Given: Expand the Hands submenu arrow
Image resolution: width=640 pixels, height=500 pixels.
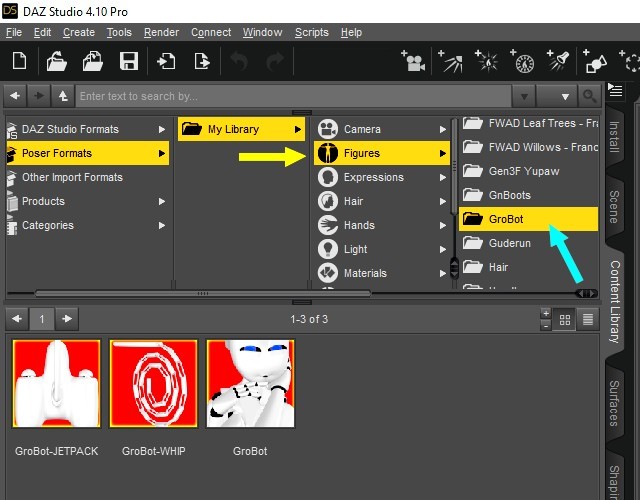Looking at the screenshot, I should (443, 225).
